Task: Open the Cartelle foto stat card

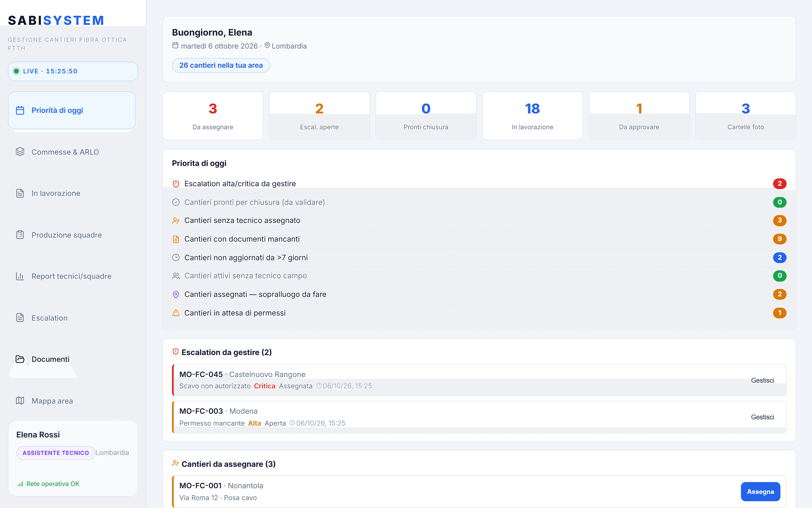Action: pos(745,116)
